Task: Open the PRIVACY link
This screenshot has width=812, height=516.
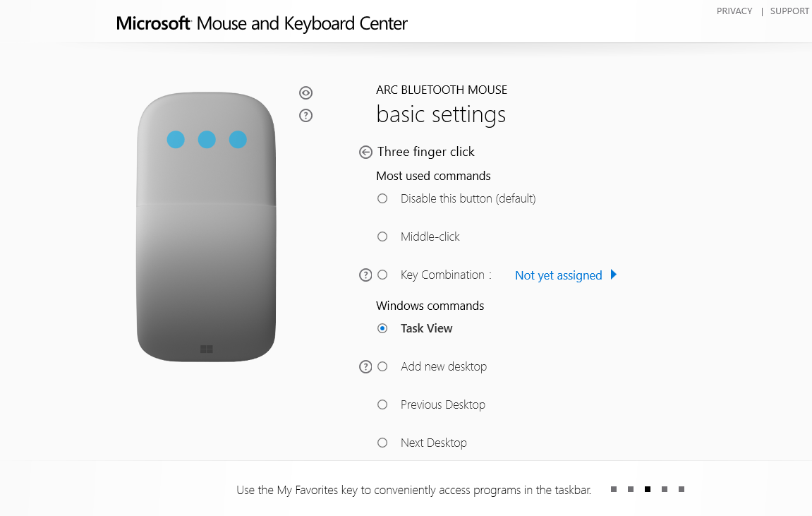Action: [x=734, y=11]
